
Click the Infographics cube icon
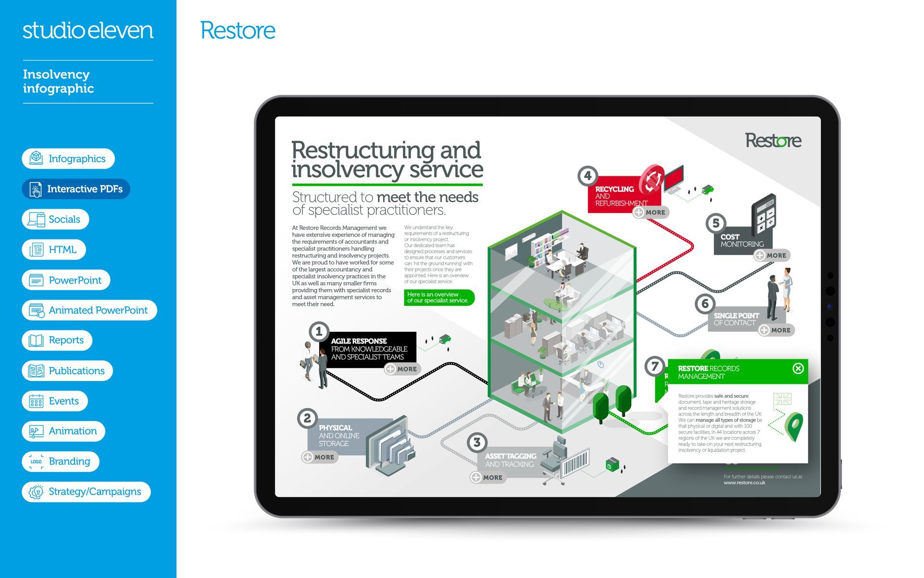click(x=36, y=158)
